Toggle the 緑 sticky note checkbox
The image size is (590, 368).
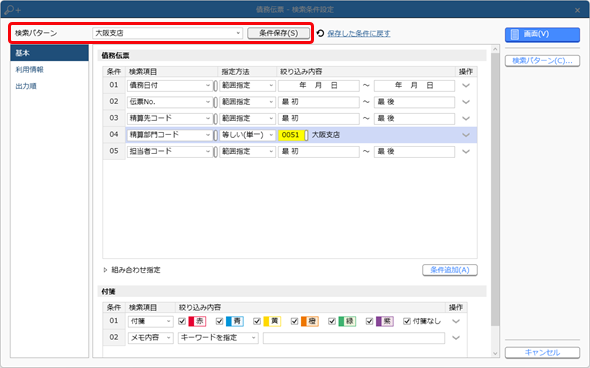click(x=332, y=321)
